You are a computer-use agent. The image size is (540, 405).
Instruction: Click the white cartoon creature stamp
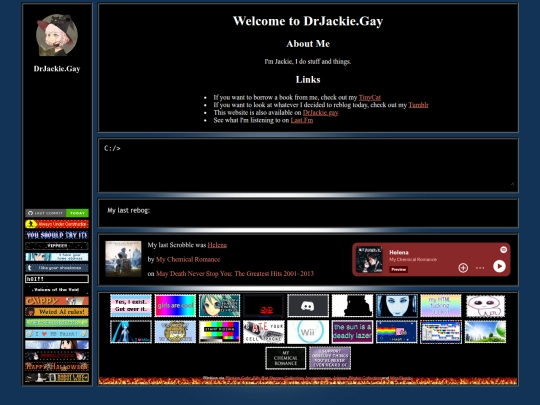click(485, 305)
